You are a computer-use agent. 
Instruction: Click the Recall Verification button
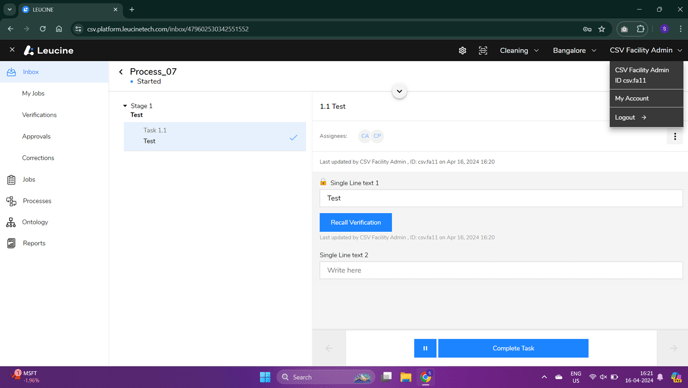click(x=356, y=223)
